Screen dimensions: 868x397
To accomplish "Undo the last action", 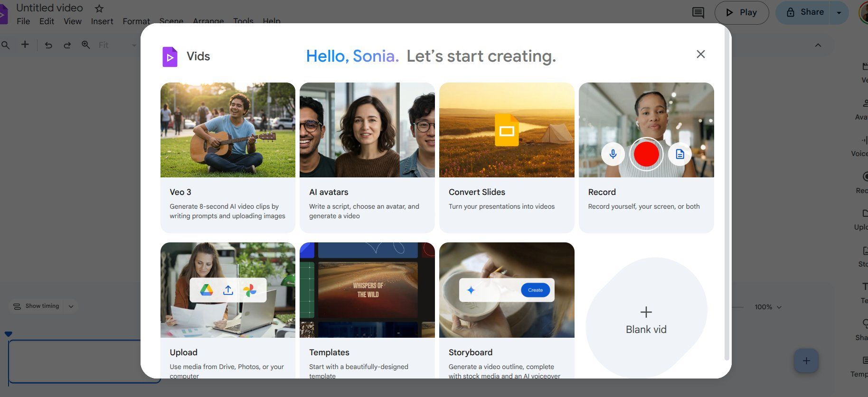I will [x=48, y=45].
